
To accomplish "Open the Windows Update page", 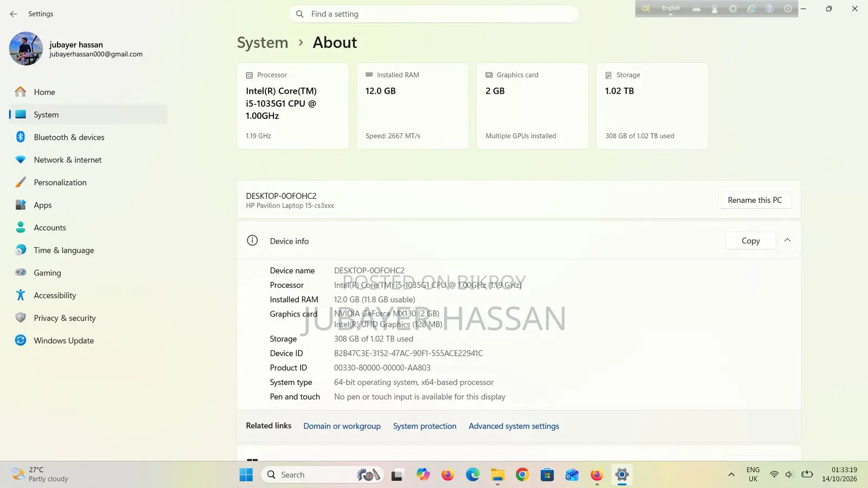I will click(x=88, y=341).
